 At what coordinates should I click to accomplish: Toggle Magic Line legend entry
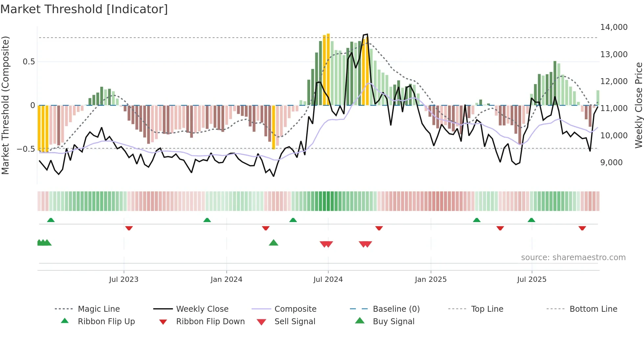click(x=99, y=309)
